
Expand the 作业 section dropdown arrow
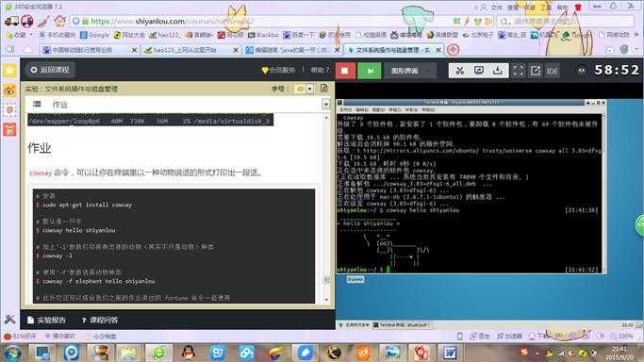pyautogui.click(x=325, y=105)
